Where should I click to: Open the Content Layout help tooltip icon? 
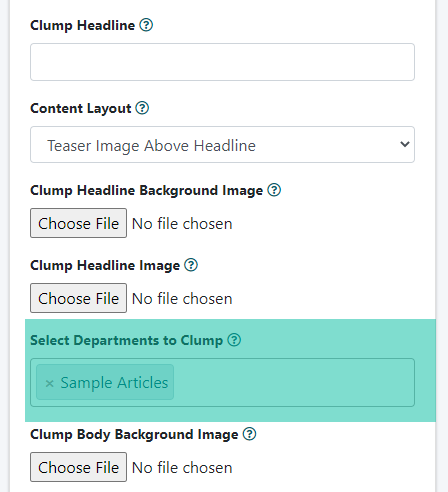click(x=142, y=108)
